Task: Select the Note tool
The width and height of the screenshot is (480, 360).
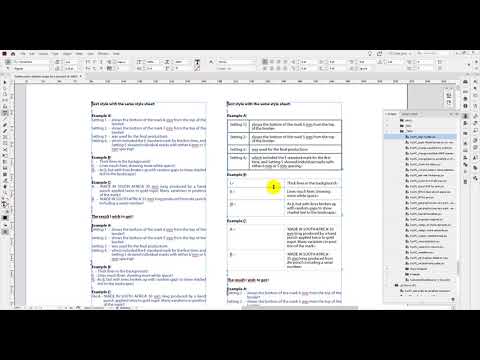Action: (5, 174)
